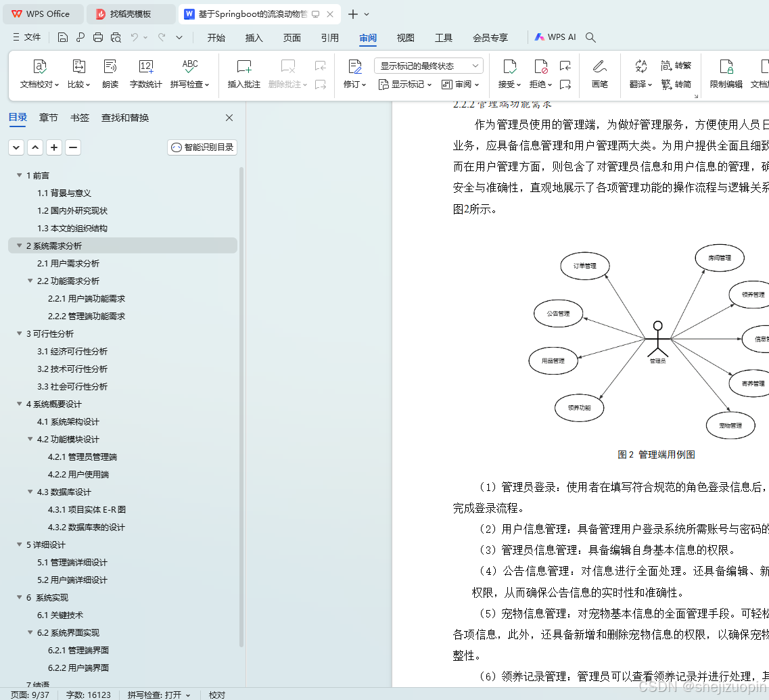Click the navigation pane vertical scrollbar
Image resolution: width=769 pixels, height=700 pixels.
tap(241, 407)
